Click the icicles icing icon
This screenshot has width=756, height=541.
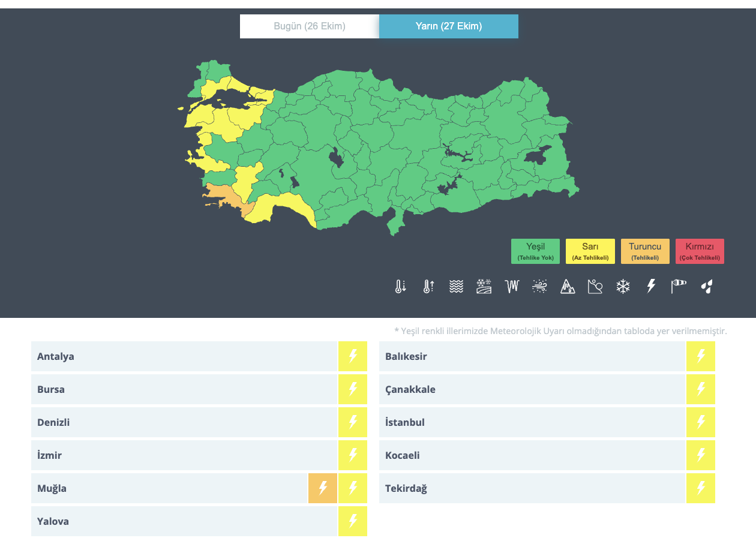tap(512, 287)
